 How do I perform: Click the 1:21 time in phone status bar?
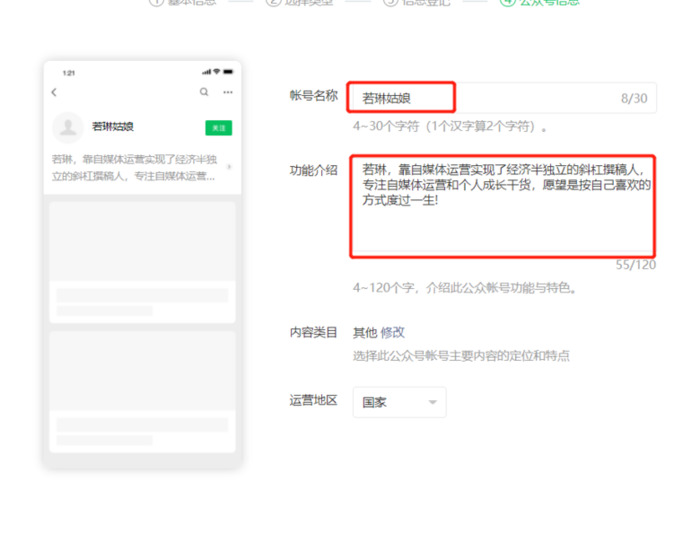click(69, 73)
